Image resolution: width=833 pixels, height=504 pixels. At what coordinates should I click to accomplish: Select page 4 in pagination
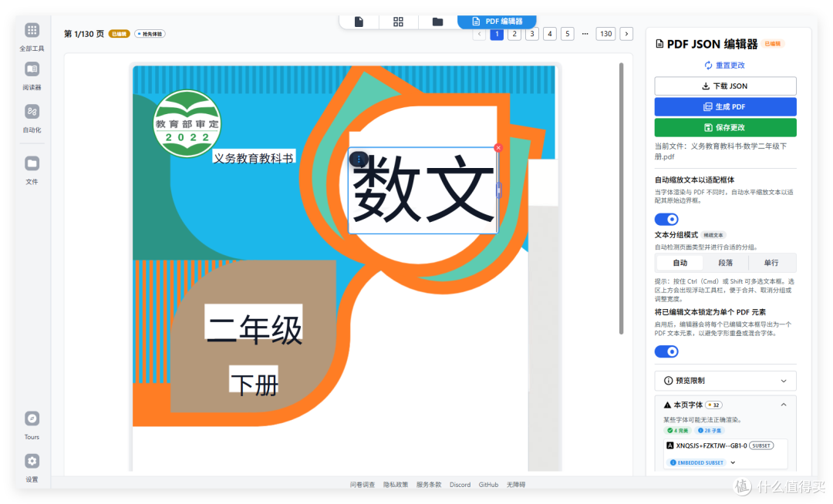pos(550,34)
